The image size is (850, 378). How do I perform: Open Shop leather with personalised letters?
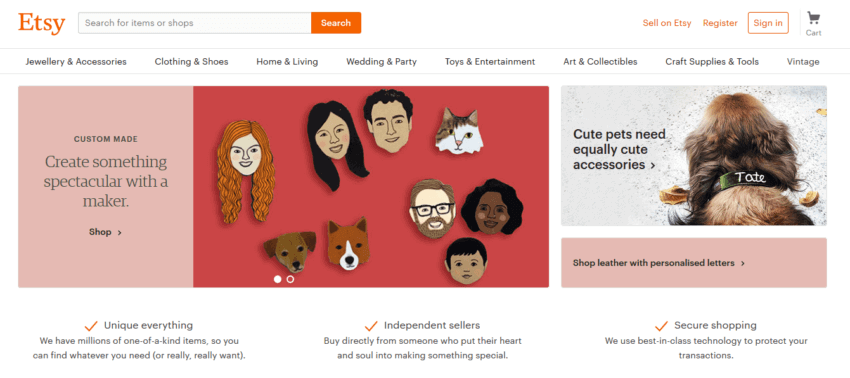(x=694, y=263)
